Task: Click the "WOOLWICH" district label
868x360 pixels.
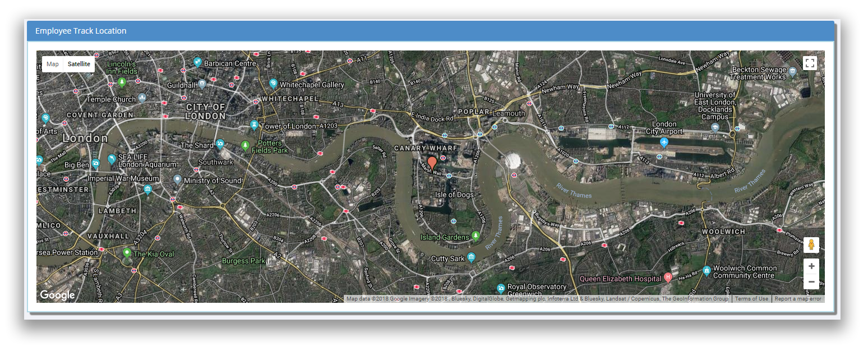Action: pyautogui.click(x=724, y=231)
